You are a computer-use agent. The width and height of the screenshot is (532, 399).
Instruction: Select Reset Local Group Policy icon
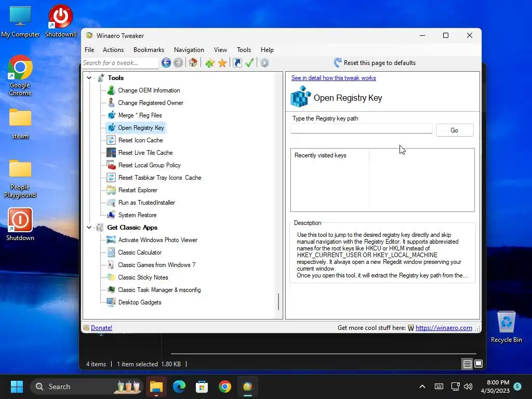tap(111, 165)
